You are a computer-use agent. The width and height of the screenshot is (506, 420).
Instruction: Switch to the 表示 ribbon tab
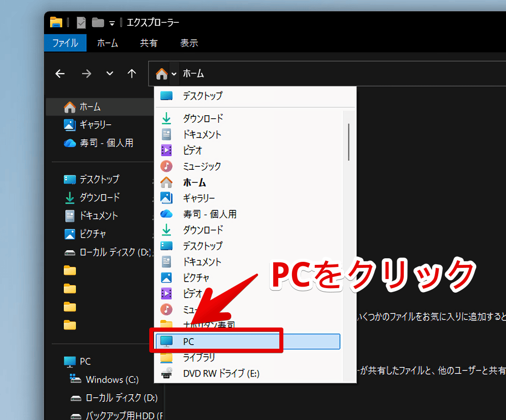tap(189, 43)
